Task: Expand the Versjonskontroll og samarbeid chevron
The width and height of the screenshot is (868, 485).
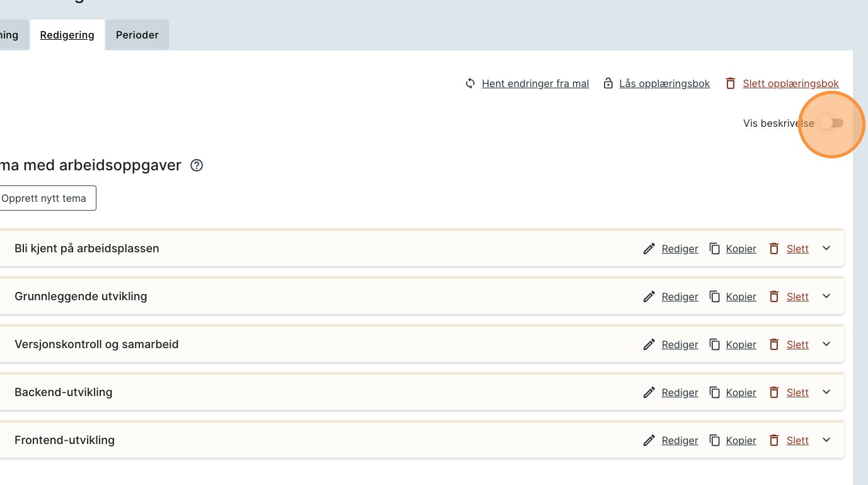Action: coord(826,344)
